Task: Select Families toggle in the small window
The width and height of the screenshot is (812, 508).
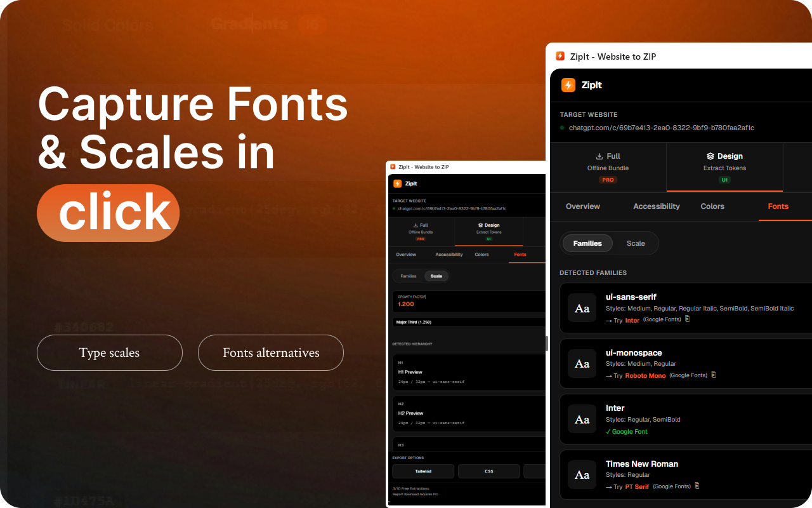Action: coord(409,276)
